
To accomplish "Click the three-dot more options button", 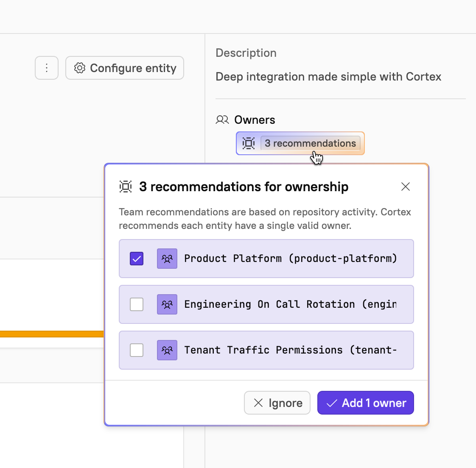I will click(47, 68).
